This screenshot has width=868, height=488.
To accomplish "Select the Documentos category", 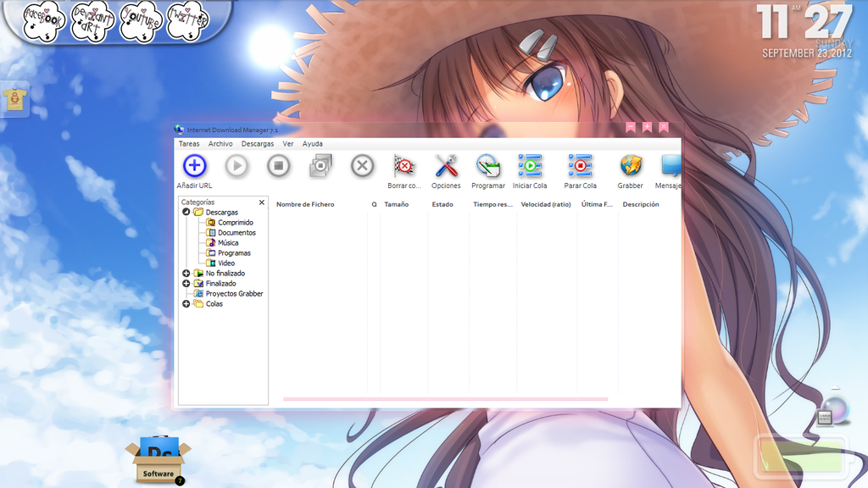I will (236, 232).
